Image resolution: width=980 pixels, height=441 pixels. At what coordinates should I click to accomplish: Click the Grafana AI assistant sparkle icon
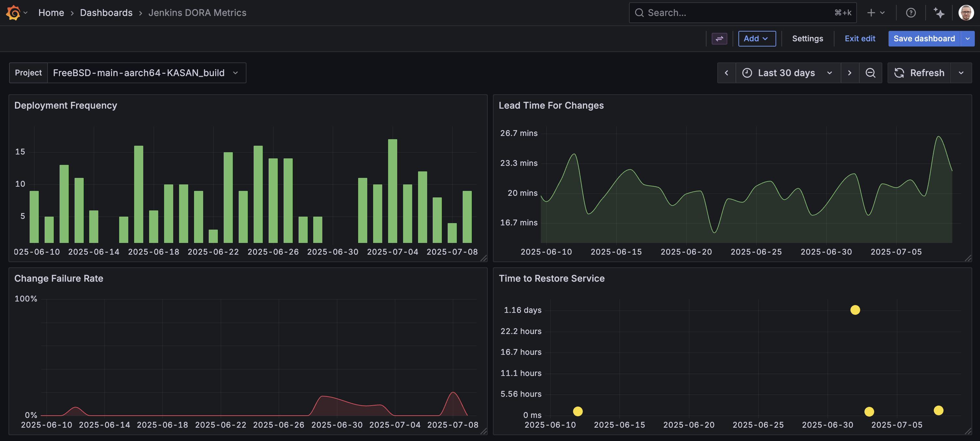click(x=939, y=13)
